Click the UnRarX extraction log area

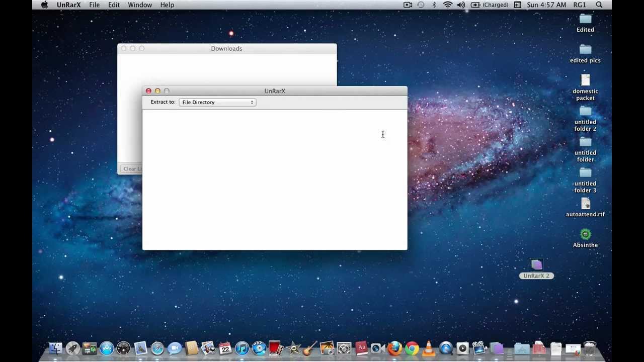[275, 179]
